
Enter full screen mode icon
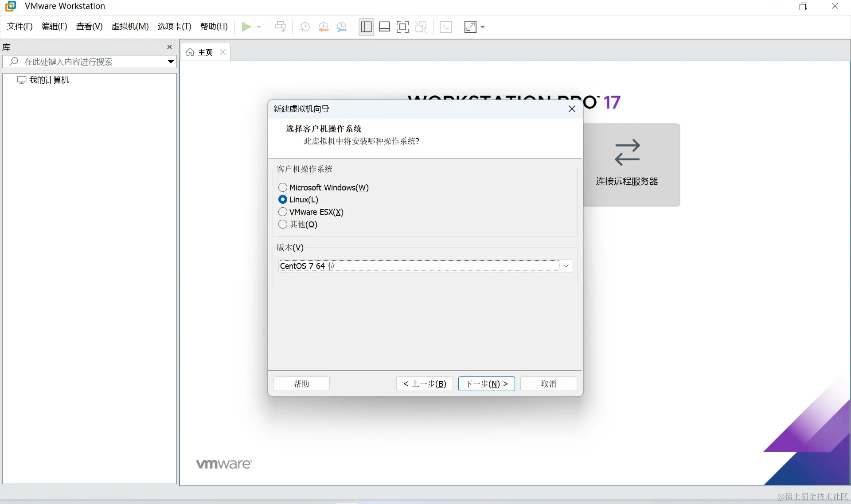click(x=402, y=27)
